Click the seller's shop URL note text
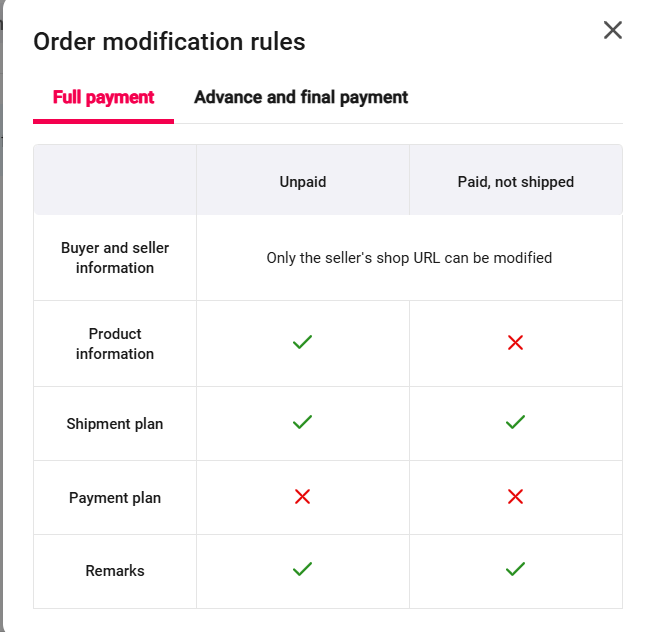The width and height of the screenshot is (648, 632). point(409,258)
